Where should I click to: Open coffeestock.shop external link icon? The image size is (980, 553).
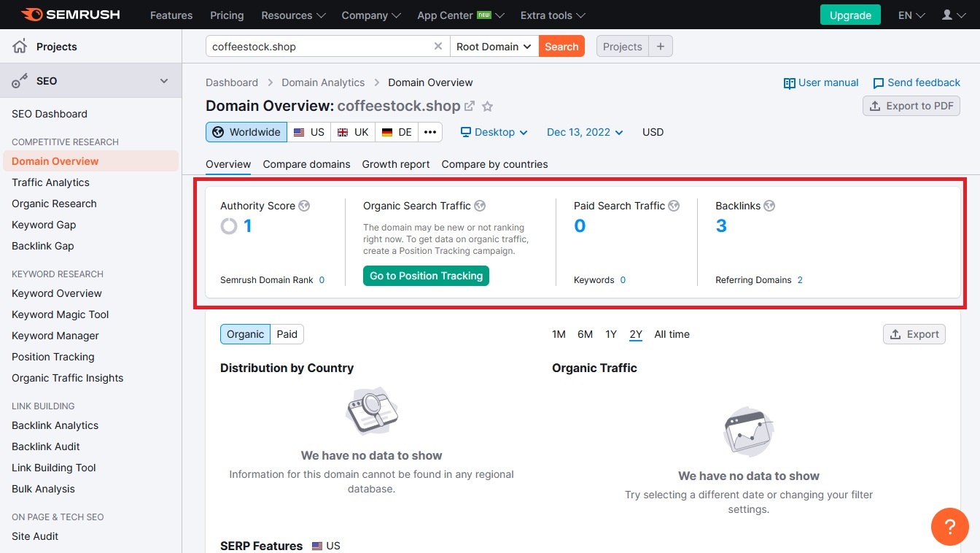pyautogui.click(x=470, y=106)
